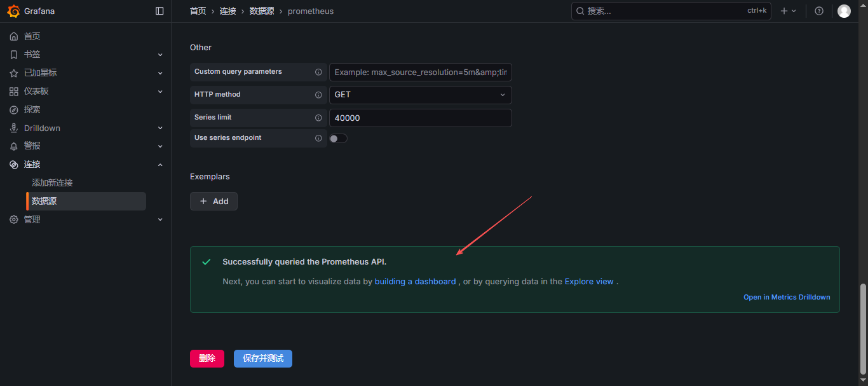Open the building a dashboard link

tap(415, 282)
